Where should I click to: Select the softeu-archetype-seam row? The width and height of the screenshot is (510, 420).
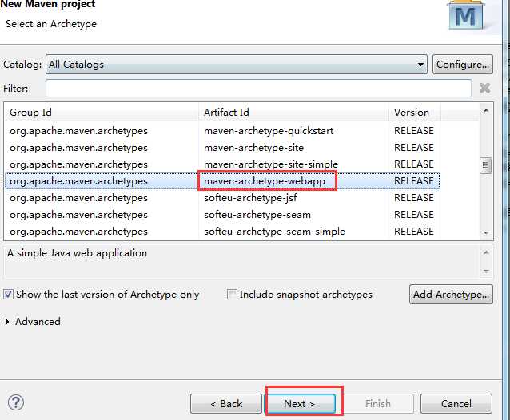tap(223, 214)
